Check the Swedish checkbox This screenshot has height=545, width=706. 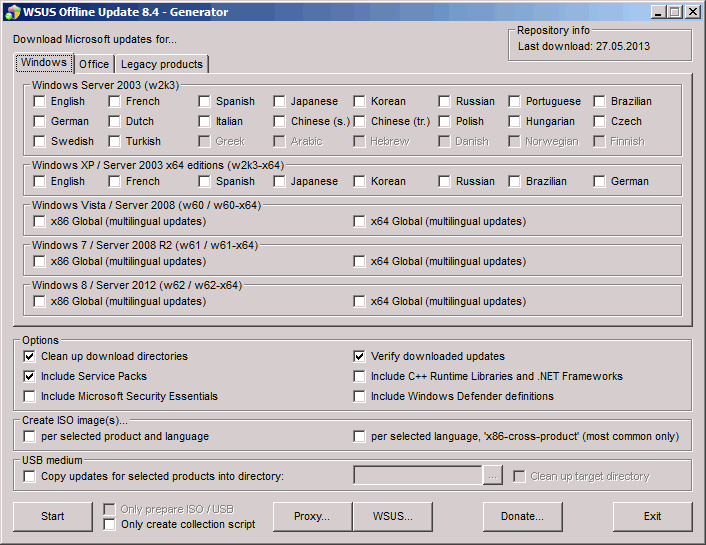(40, 141)
